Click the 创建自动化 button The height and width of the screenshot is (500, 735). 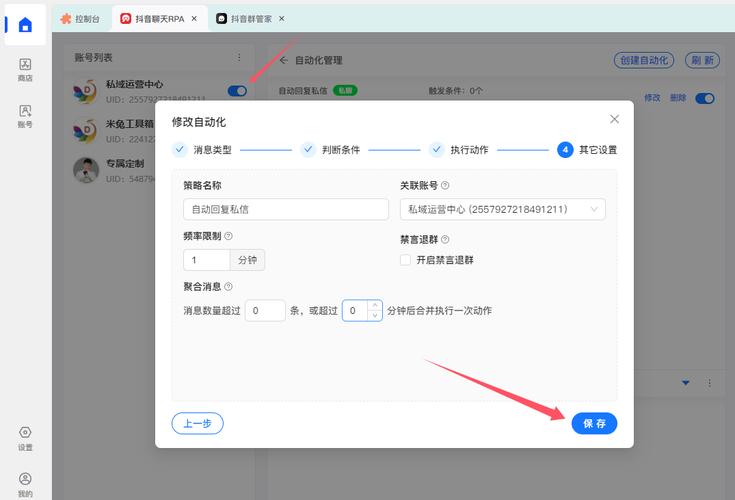pyautogui.click(x=644, y=60)
